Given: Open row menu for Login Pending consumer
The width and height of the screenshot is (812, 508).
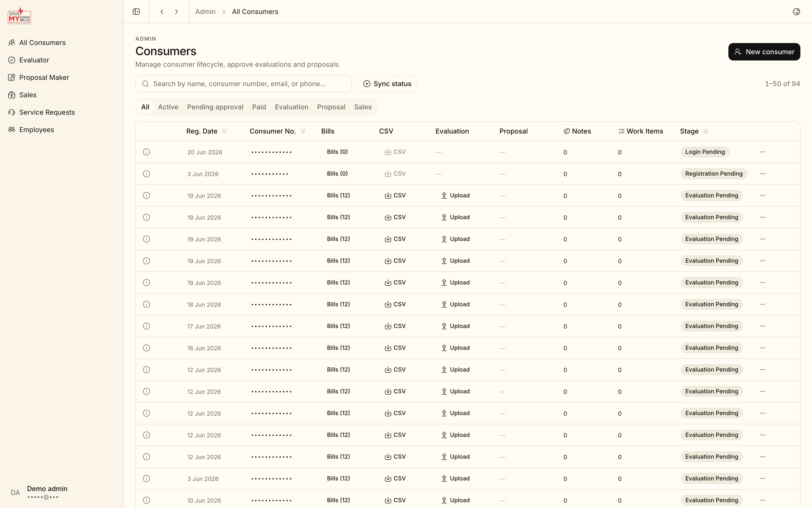Looking at the screenshot, I should click(x=762, y=152).
